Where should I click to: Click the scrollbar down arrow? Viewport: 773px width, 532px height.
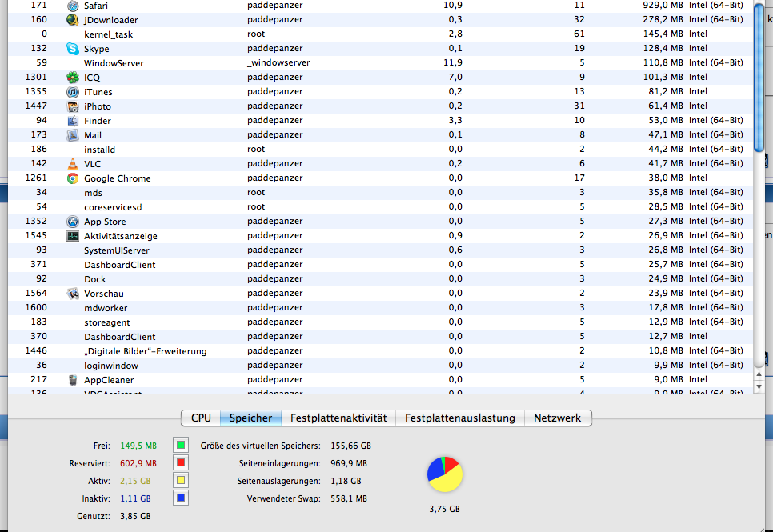pos(759,387)
